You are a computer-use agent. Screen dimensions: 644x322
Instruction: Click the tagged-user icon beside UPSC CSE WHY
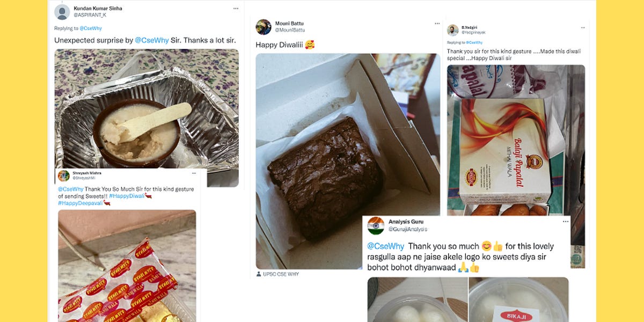point(259,275)
